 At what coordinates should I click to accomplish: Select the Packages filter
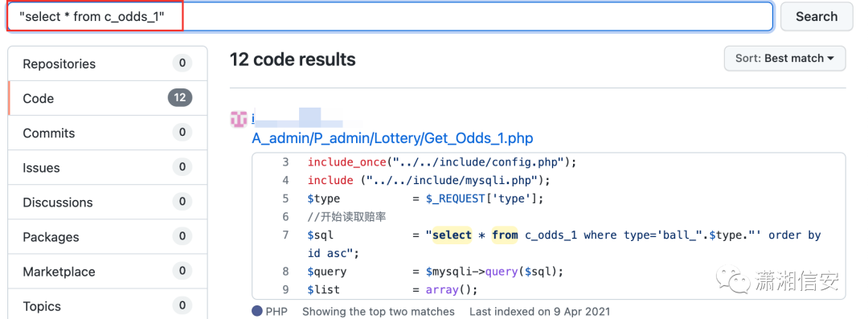108,237
